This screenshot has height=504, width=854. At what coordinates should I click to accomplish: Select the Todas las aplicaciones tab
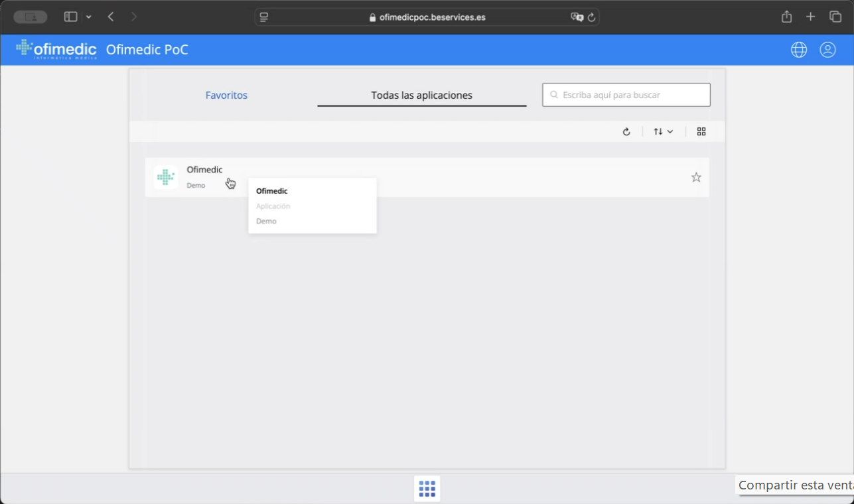[421, 95]
